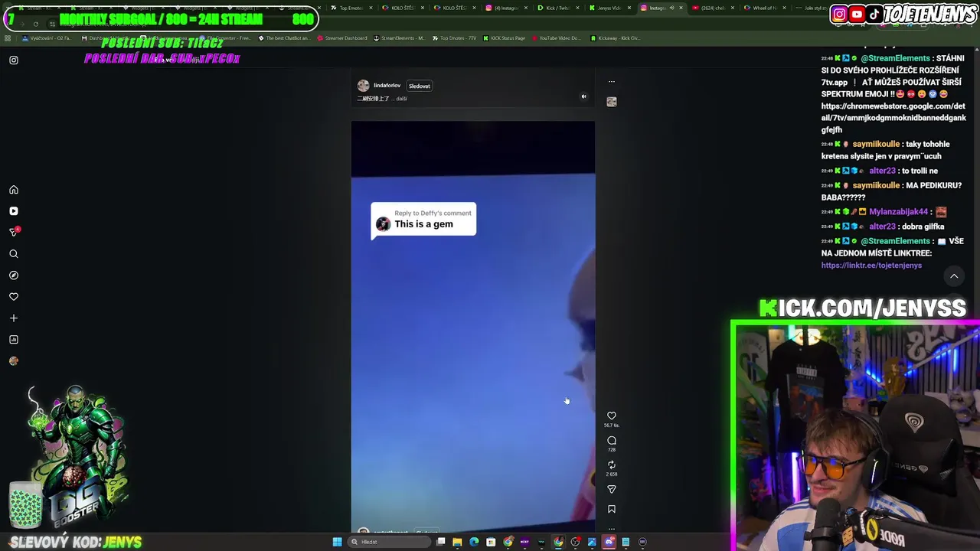
Task: Open Top Emotes - 7TV bookmark
Action: tap(455, 38)
